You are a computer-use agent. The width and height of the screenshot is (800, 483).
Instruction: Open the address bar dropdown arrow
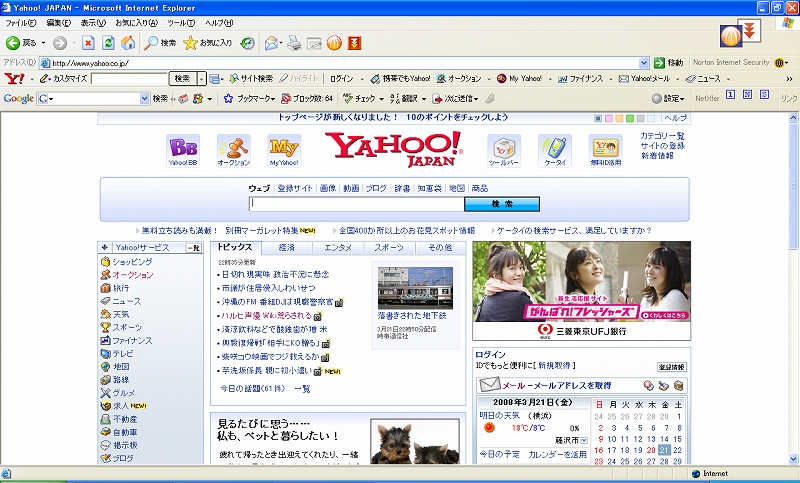[x=644, y=63]
